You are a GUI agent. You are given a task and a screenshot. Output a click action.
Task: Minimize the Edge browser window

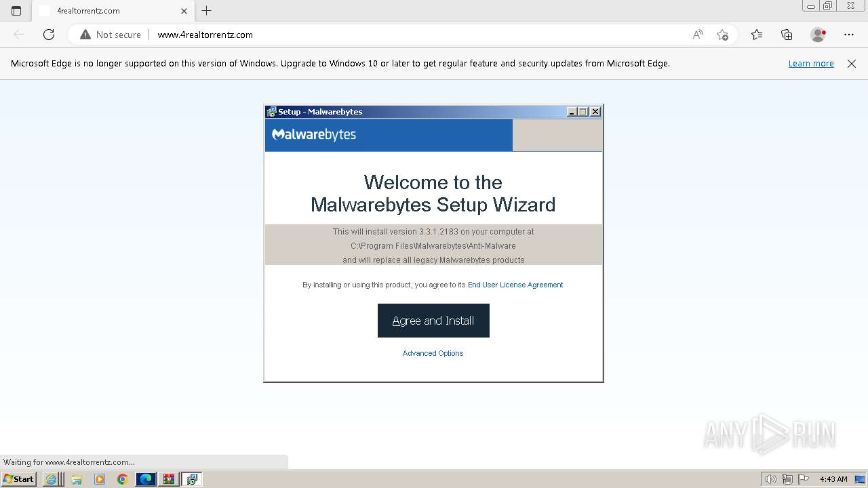tap(810, 6)
